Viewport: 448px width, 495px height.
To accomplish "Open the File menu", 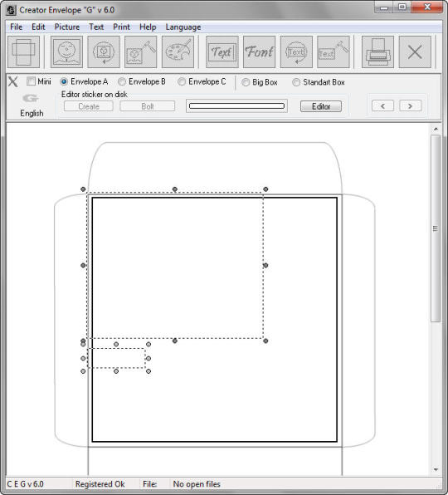I will 17,27.
